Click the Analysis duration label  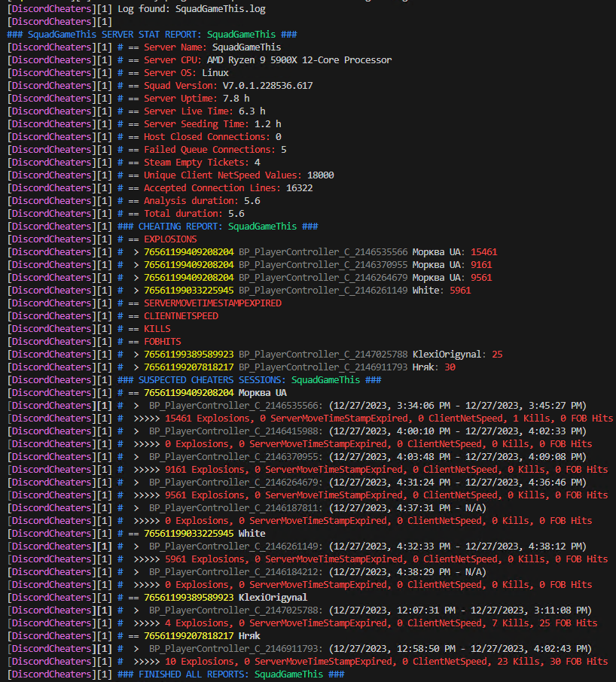coord(191,201)
